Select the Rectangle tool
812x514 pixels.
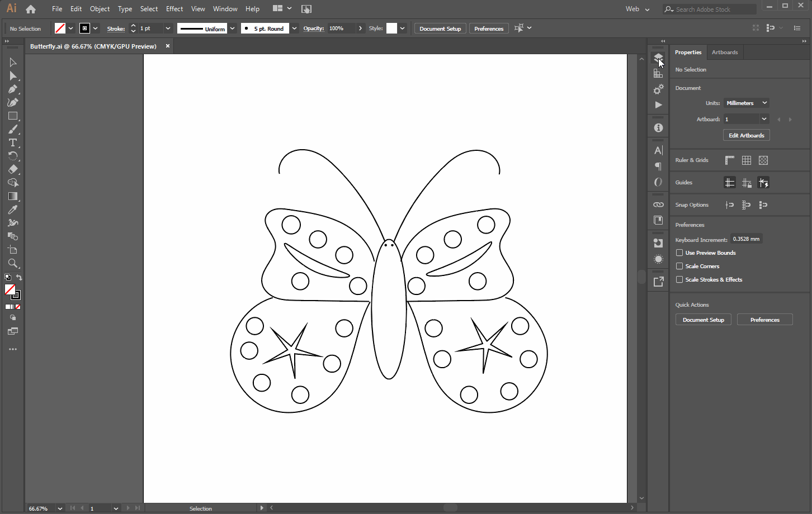coord(13,116)
